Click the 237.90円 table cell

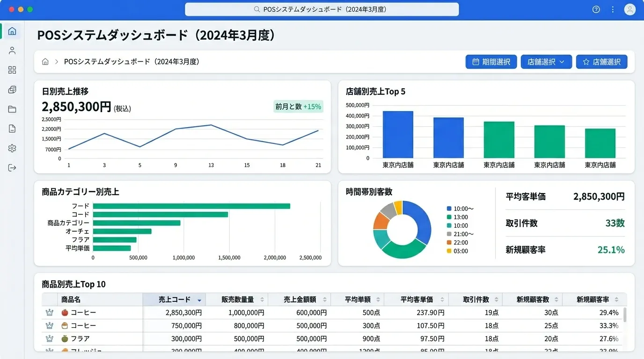pos(430,313)
